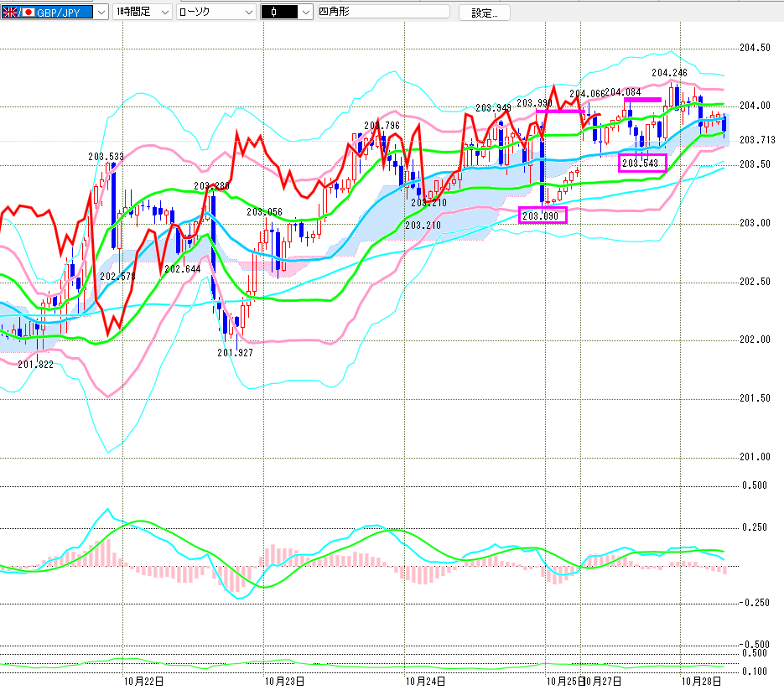784x690 pixels.
Task: Open the ローソク chart type dropdown
Action: 248,13
